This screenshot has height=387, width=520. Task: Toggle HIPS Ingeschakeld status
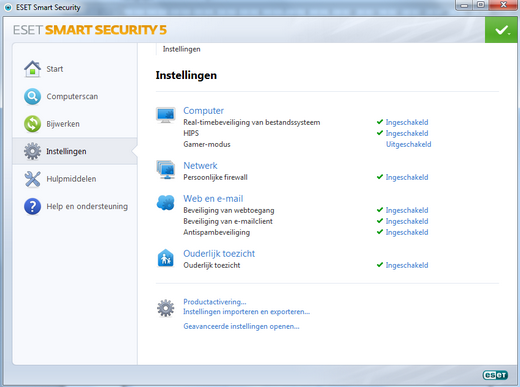click(407, 133)
